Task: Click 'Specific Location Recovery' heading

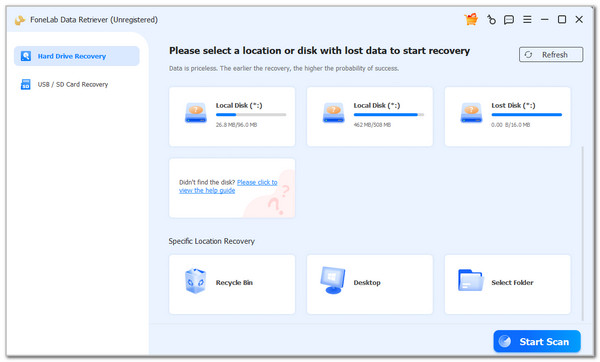Action: [212, 241]
